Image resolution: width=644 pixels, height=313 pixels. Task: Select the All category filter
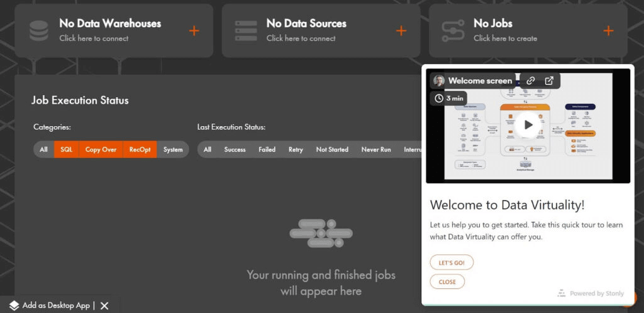point(43,149)
